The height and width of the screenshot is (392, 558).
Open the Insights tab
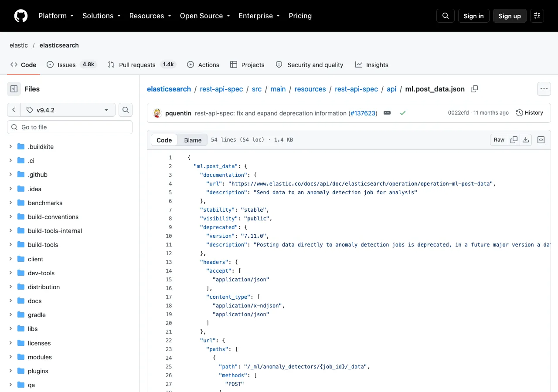pos(372,64)
